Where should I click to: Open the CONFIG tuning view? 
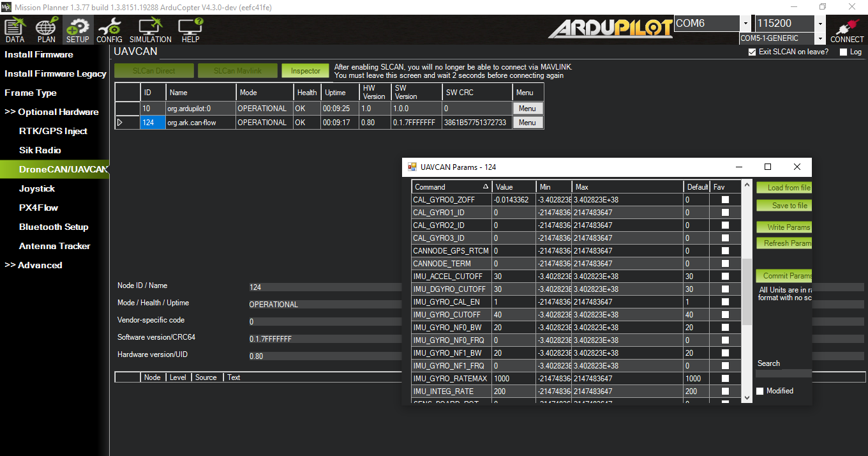click(x=110, y=31)
